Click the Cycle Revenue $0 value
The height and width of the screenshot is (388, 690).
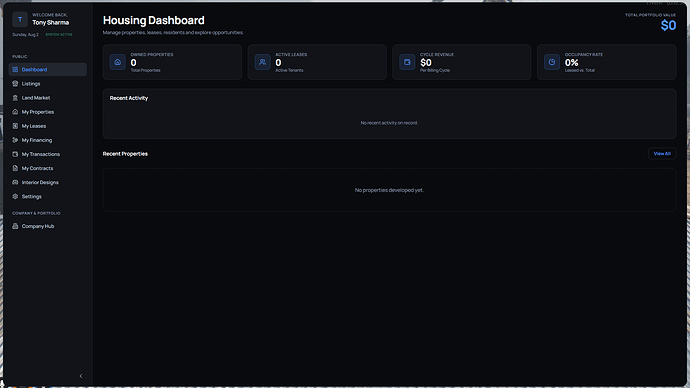tap(426, 62)
